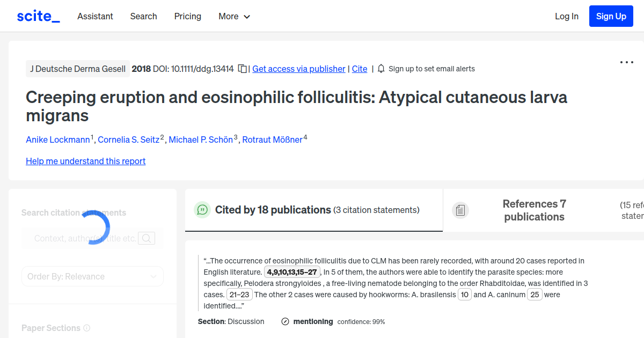644x338 pixels.
Task: Select Pricing from the top navigation
Action: pos(187,16)
